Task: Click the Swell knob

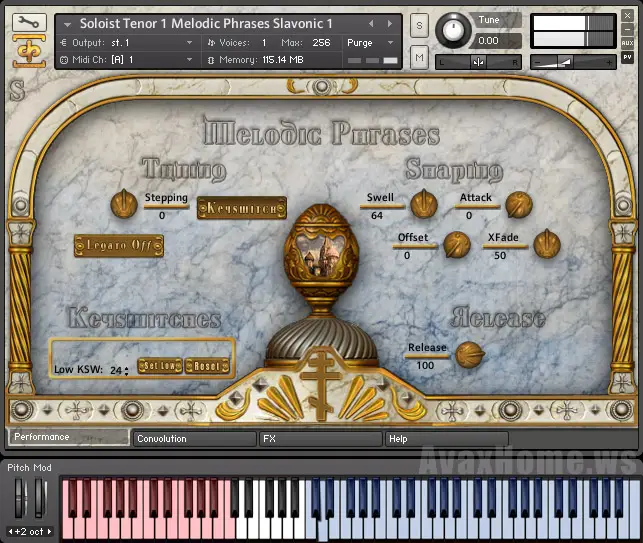Action: pyautogui.click(x=424, y=203)
